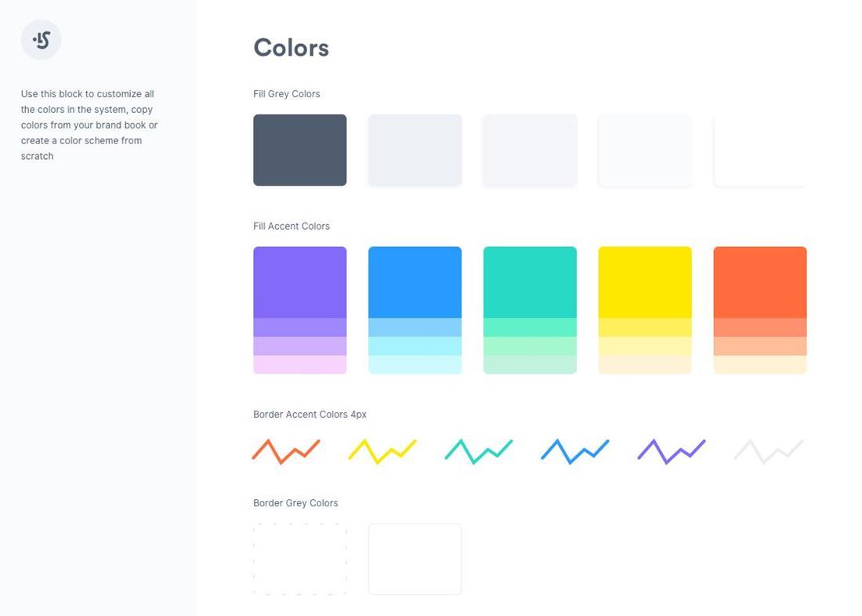Choose the light blue tint below main blue
This screenshot has width=862, height=616.
click(x=415, y=328)
